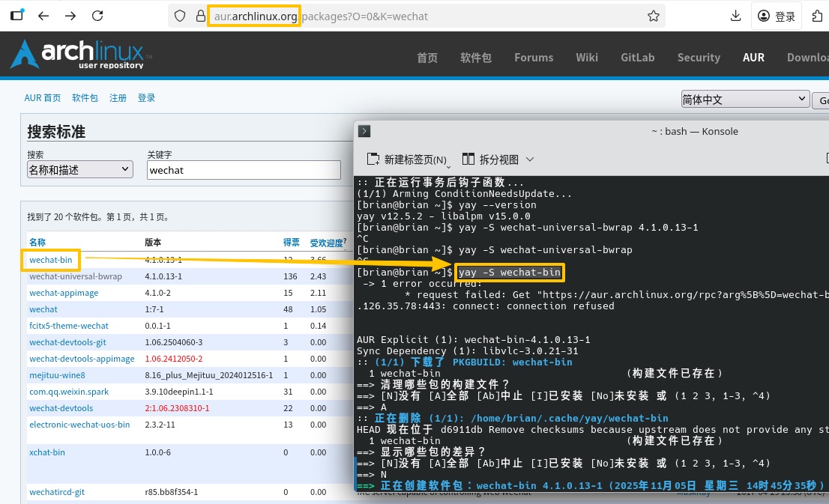Open the browser extensions puzzle icon

[816, 16]
